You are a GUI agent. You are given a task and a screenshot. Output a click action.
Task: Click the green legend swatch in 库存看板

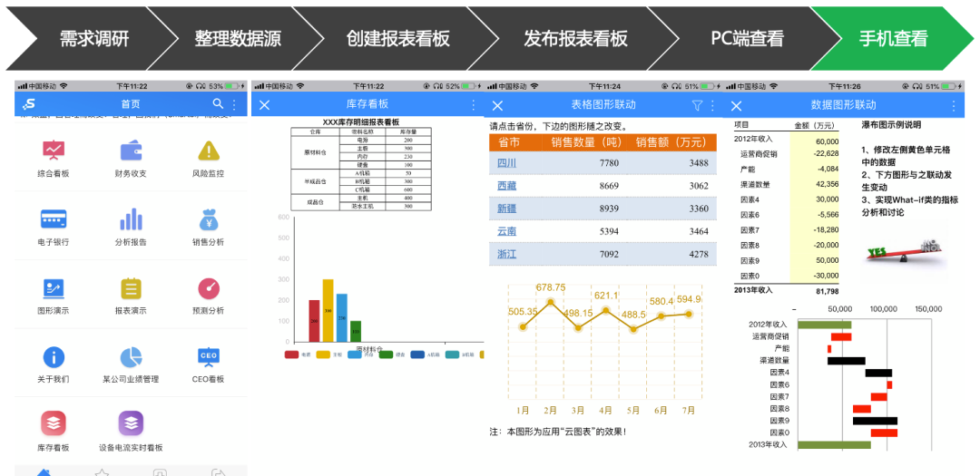click(x=387, y=355)
